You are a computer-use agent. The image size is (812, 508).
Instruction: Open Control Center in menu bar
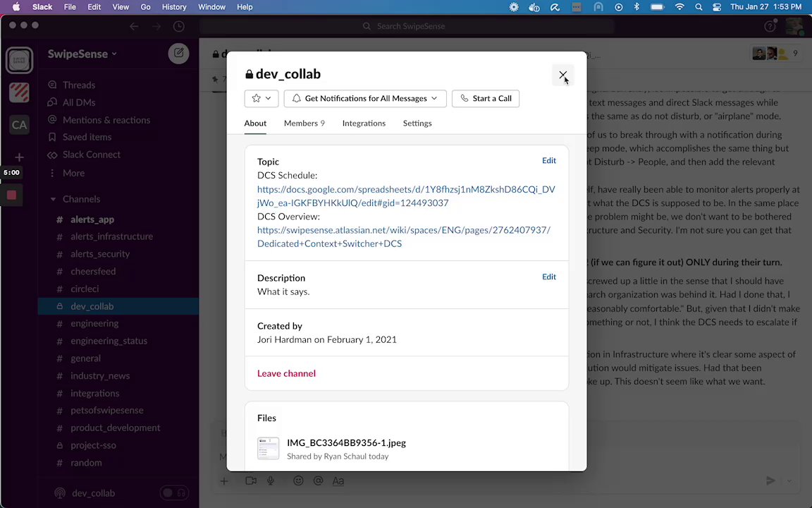717,7
